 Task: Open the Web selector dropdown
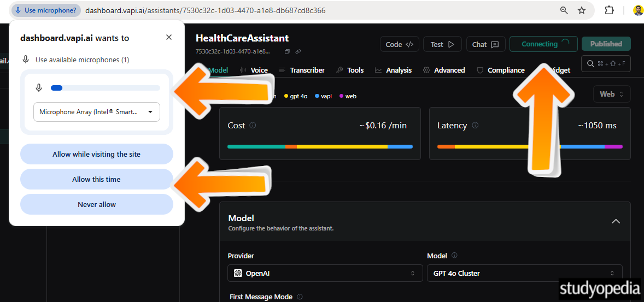click(x=611, y=94)
